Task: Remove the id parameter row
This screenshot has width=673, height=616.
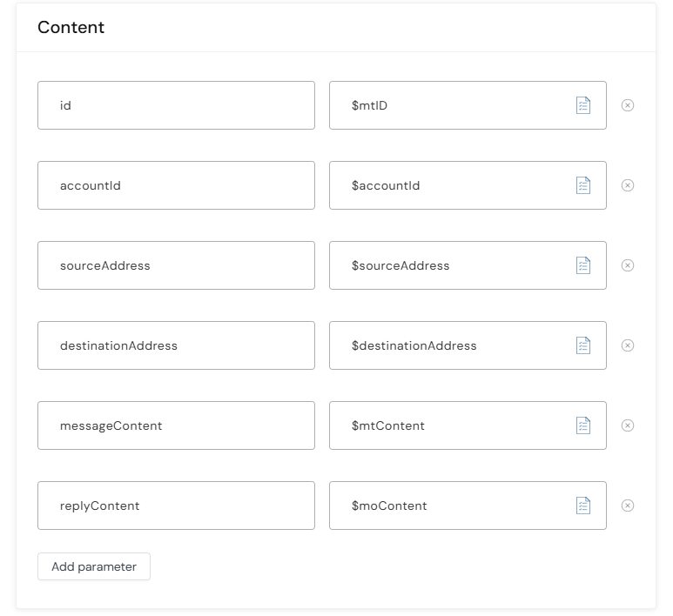Action: [x=628, y=105]
